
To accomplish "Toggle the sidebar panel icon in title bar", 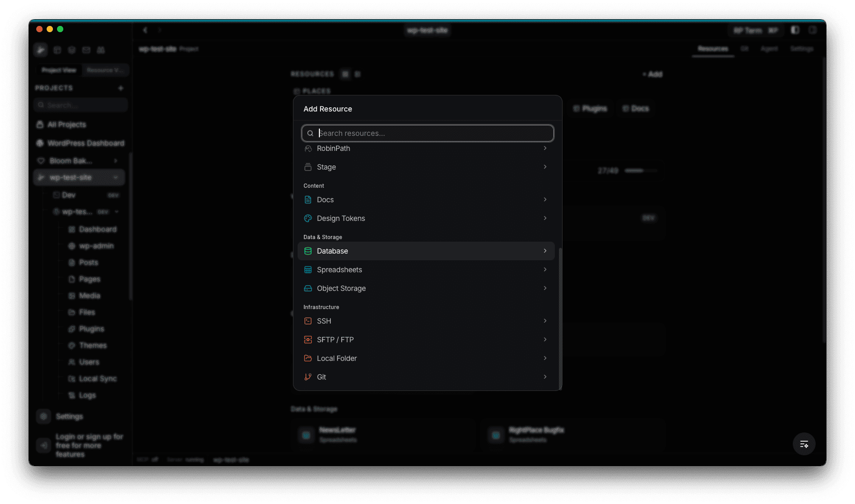I will tap(795, 30).
